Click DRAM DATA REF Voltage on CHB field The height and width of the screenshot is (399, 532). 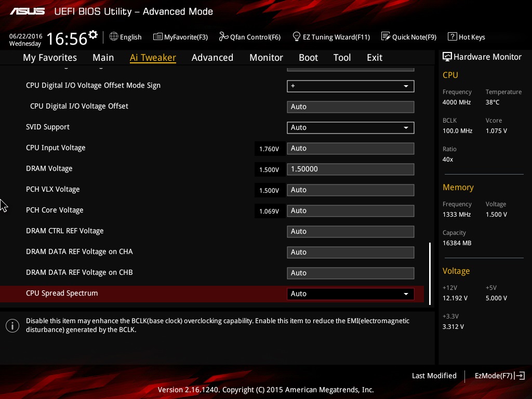click(351, 273)
